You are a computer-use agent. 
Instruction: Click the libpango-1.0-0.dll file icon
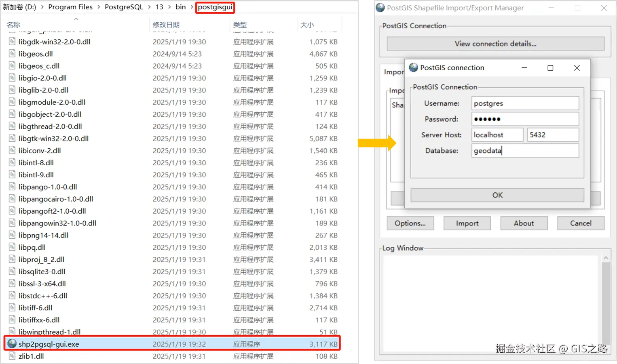coord(12,187)
